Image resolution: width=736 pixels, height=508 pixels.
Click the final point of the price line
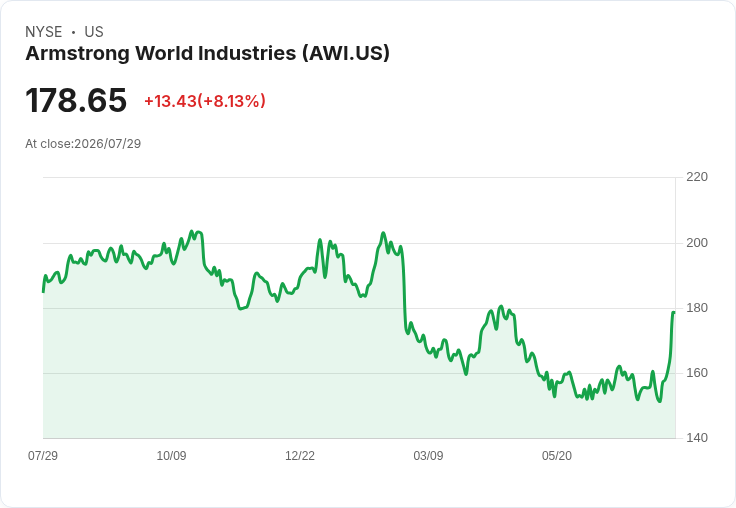[x=674, y=312]
